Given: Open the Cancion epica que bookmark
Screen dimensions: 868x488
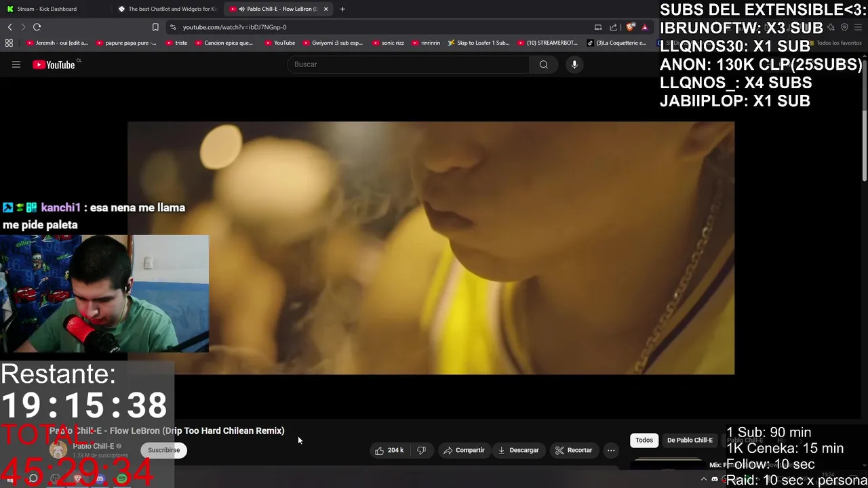Looking at the screenshot, I should point(224,43).
